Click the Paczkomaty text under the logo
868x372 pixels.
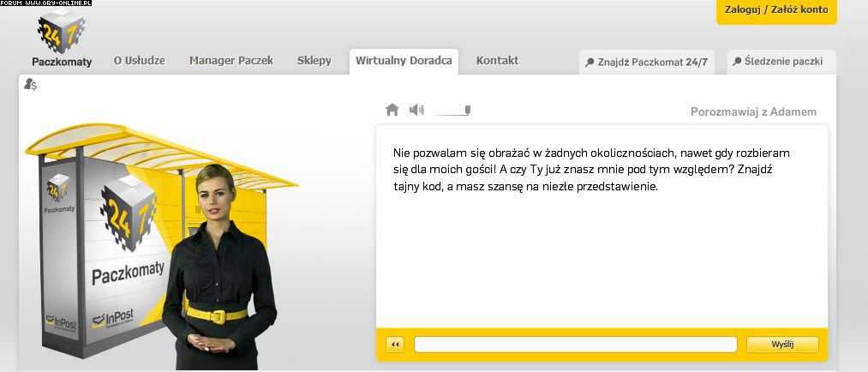click(62, 62)
